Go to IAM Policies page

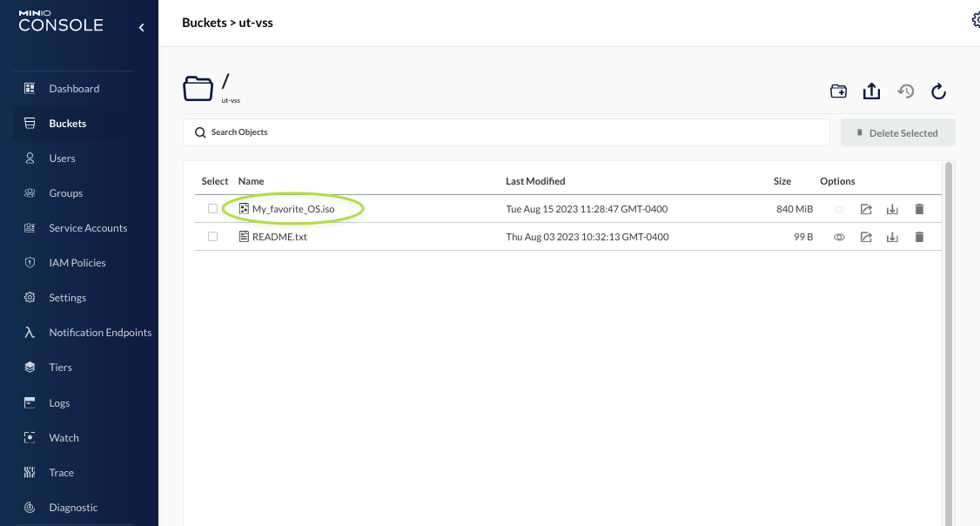(x=77, y=263)
